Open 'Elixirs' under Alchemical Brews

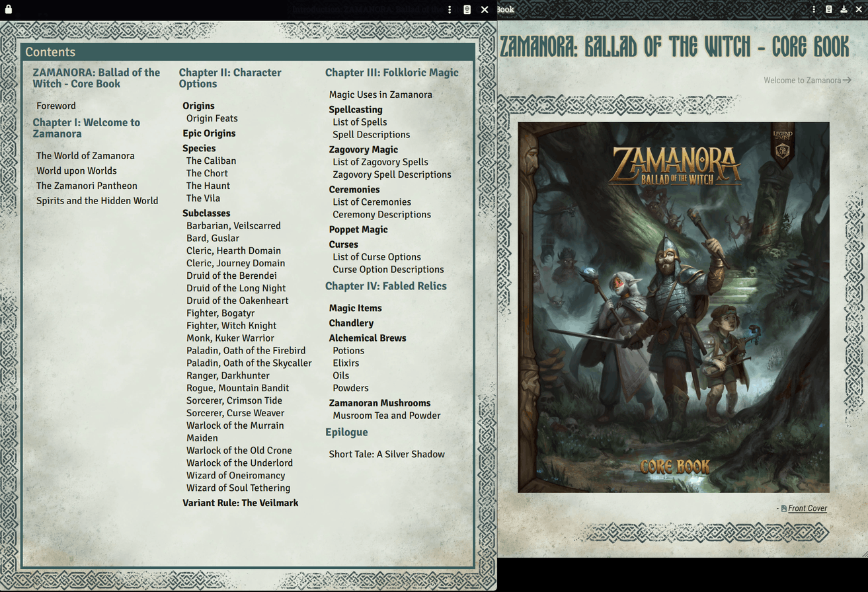pos(346,363)
